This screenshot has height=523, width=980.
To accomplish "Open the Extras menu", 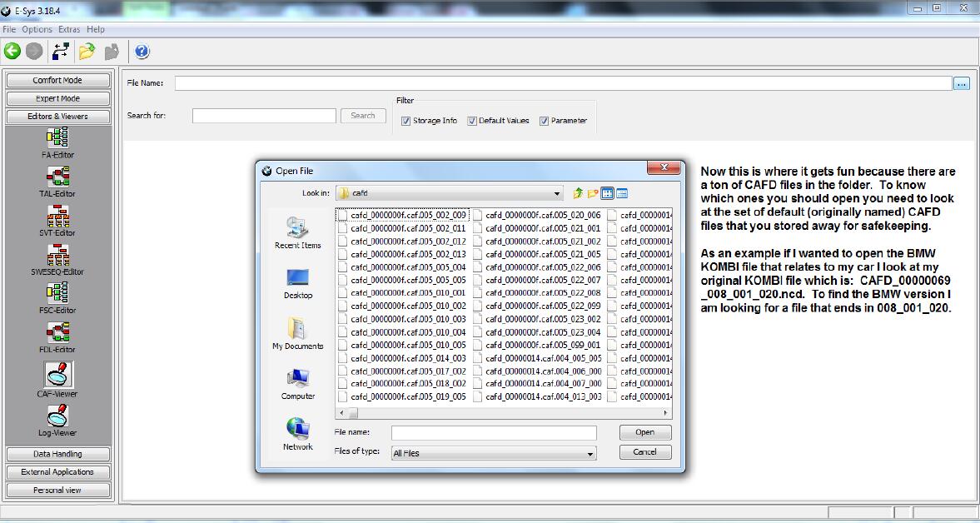I will point(69,29).
